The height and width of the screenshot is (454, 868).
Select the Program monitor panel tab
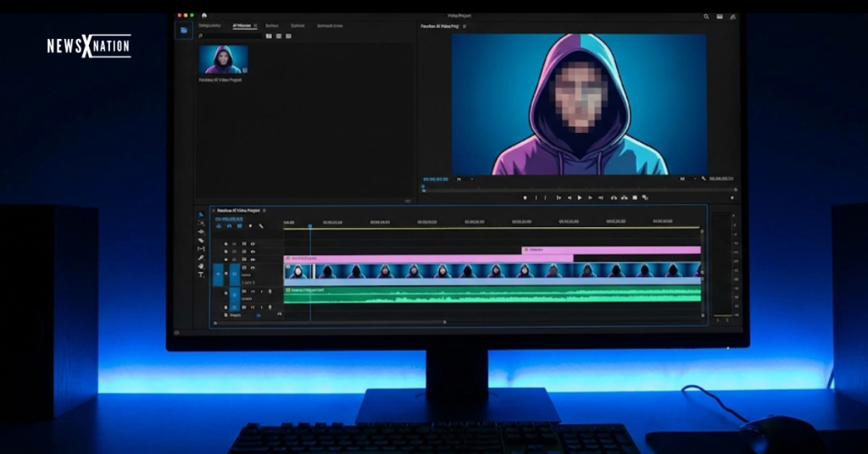(x=440, y=26)
